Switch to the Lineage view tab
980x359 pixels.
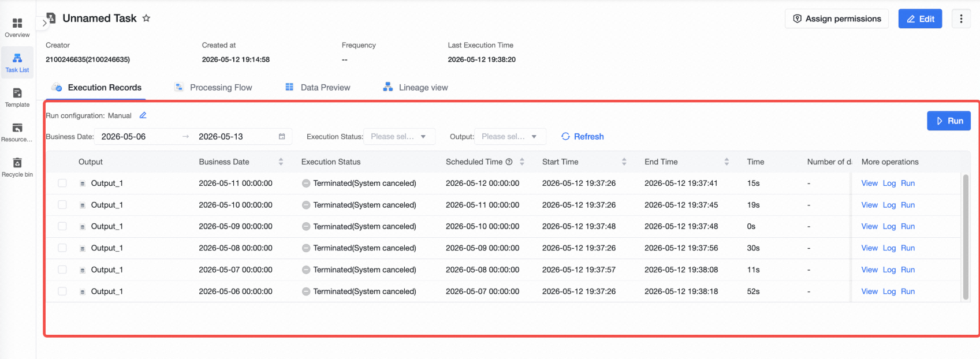(415, 88)
